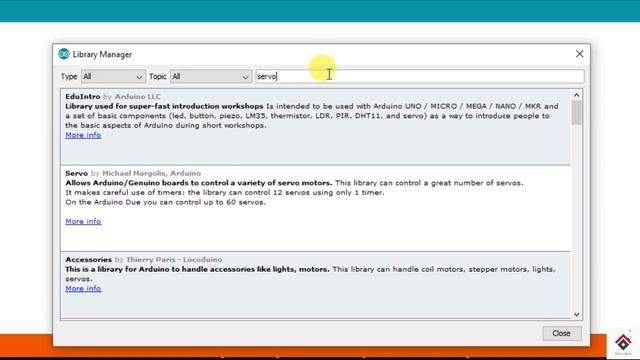Click the library search field containing servo

(420, 76)
